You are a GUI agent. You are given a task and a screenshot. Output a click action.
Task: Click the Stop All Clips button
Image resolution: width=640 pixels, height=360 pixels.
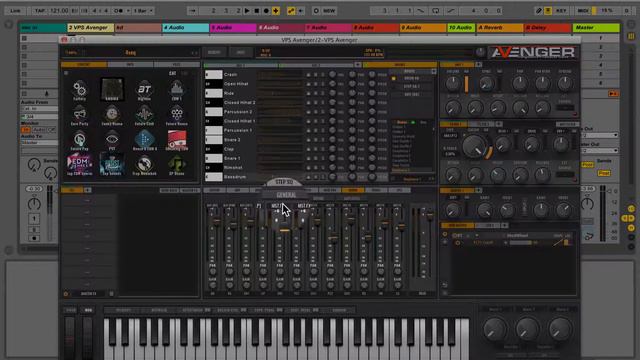[x=613, y=93]
